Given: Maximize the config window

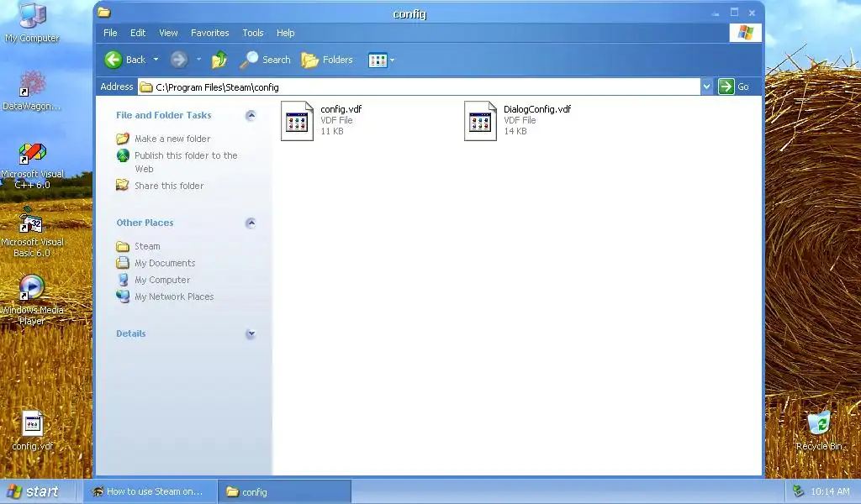Looking at the screenshot, I should (734, 13).
